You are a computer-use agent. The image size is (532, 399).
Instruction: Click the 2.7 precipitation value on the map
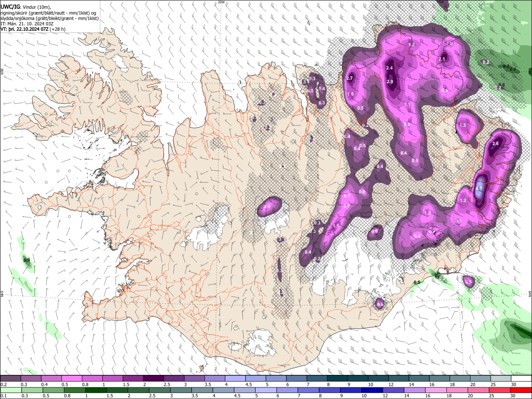pyautogui.click(x=350, y=78)
